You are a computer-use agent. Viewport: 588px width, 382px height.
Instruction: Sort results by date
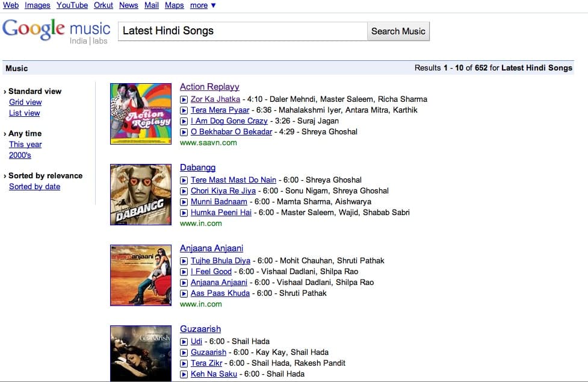pos(34,187)
